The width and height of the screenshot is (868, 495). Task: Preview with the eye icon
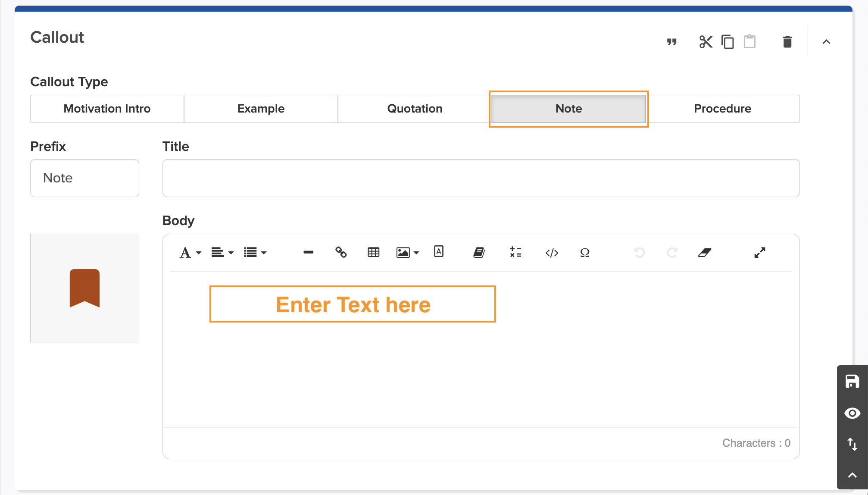852,413
